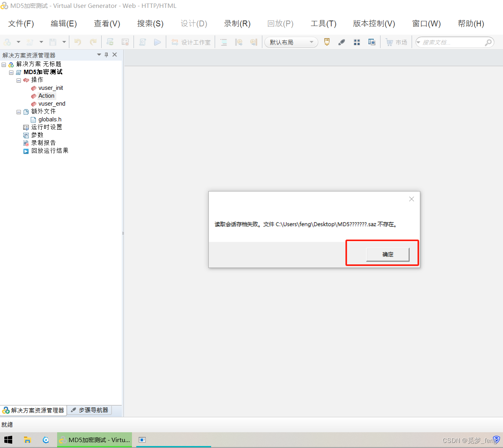Screen dimensions: 503x448
Task: Open the 默认布局 layout dropdown
Action: tap(291, 42)
